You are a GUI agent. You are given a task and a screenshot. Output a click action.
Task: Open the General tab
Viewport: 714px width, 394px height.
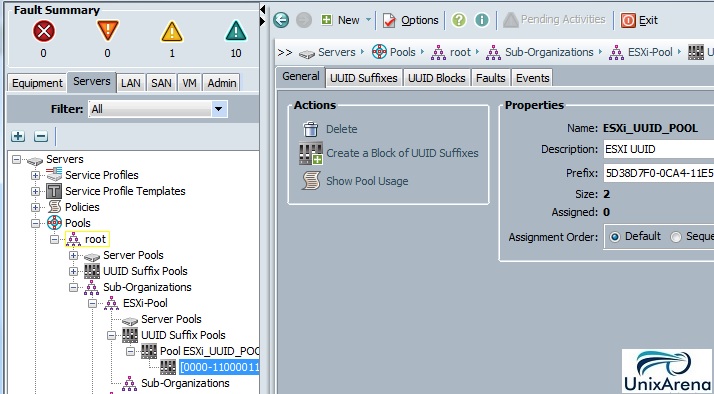point(301,76)
